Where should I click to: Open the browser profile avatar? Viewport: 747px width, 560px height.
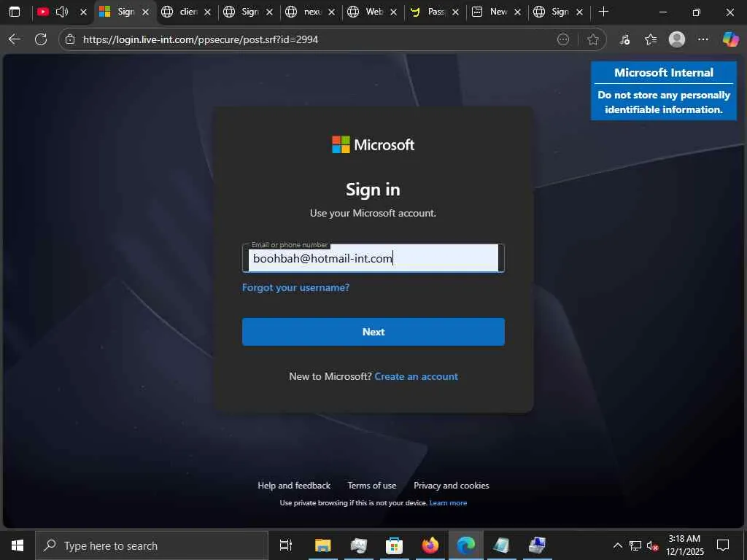pyautogui.click(x=677, y=39)
